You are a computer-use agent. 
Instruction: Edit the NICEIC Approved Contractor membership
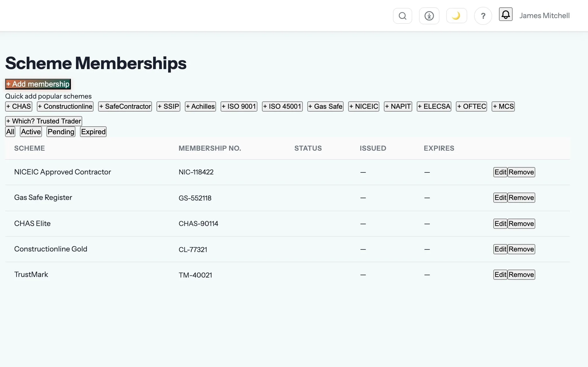(500, 172)
